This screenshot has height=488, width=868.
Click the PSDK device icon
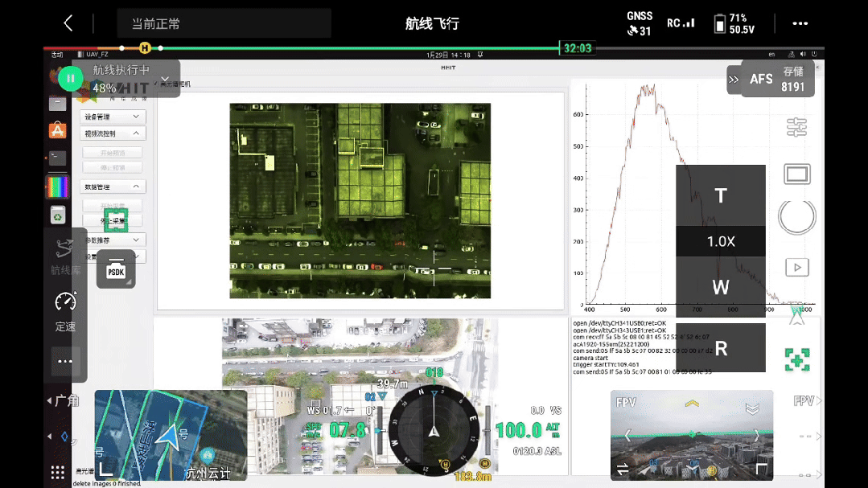pos(115,272)
